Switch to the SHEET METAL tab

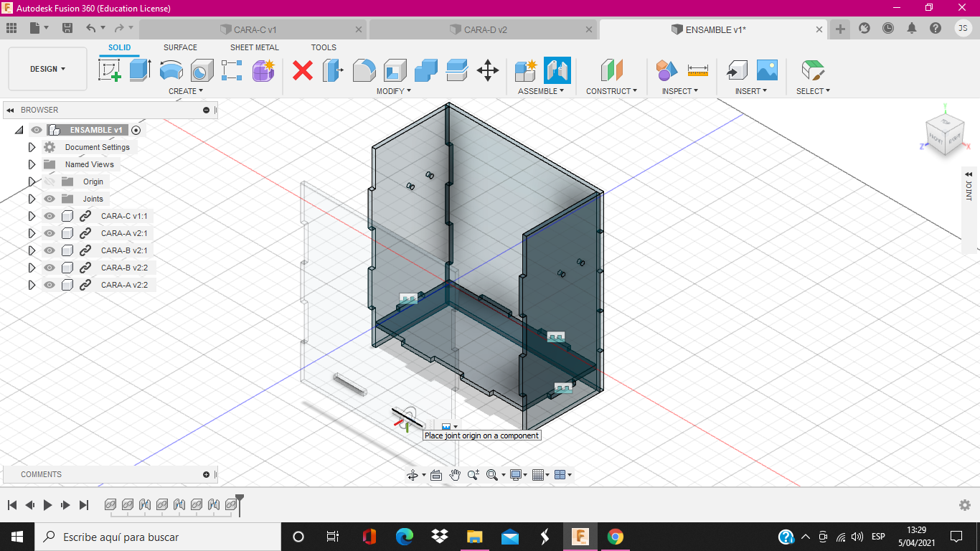[254, 47]
